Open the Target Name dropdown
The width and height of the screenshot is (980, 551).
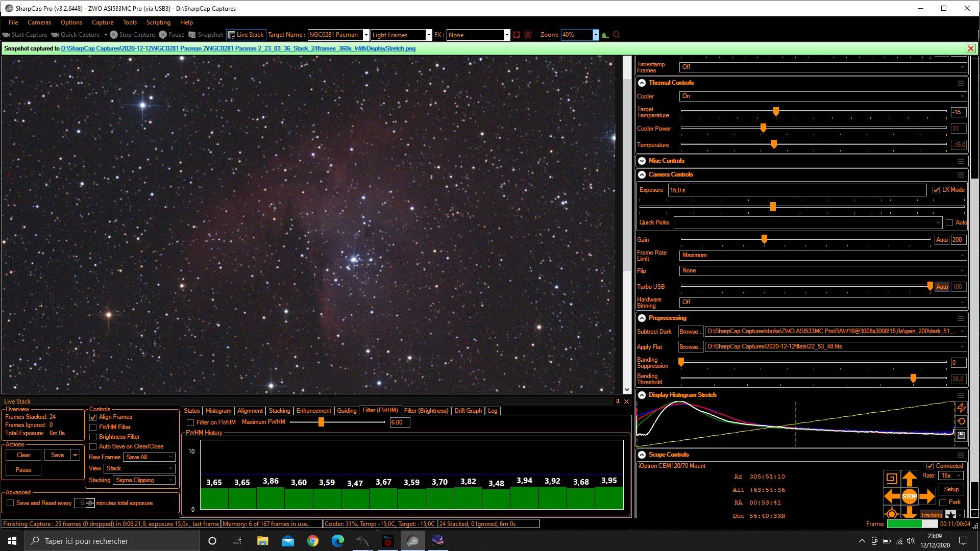click(366, 35)
